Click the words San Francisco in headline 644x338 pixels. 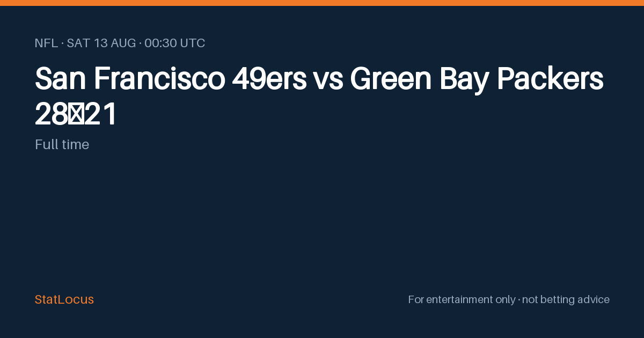tap(130, 79)
